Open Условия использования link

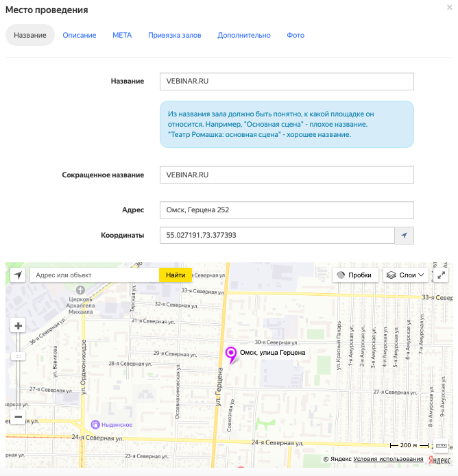[x=388, y=459]
